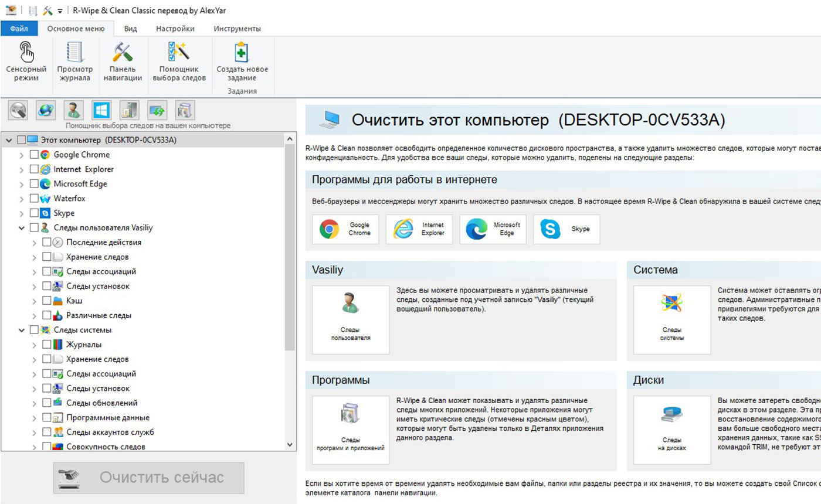Open Просмотр журнала log viewer
Image resolution: width=821 pixels, height=504 pixels.
coord(74,62)
